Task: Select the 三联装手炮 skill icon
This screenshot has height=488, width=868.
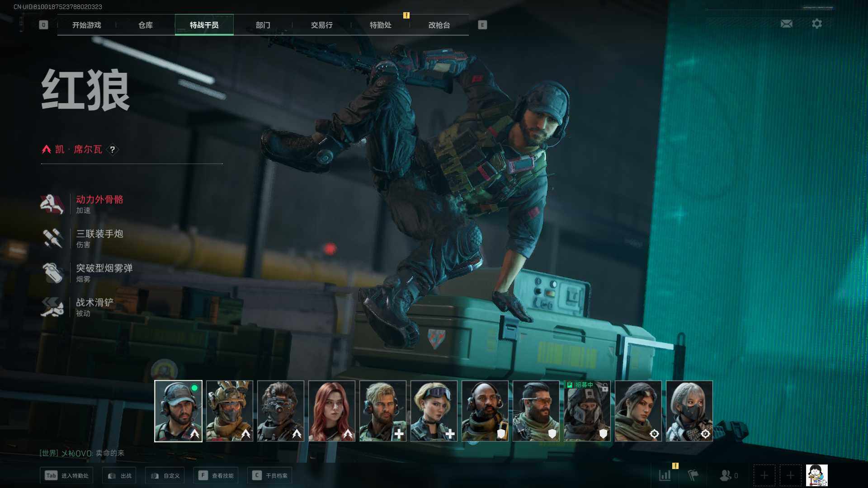Action: (52, 238)
